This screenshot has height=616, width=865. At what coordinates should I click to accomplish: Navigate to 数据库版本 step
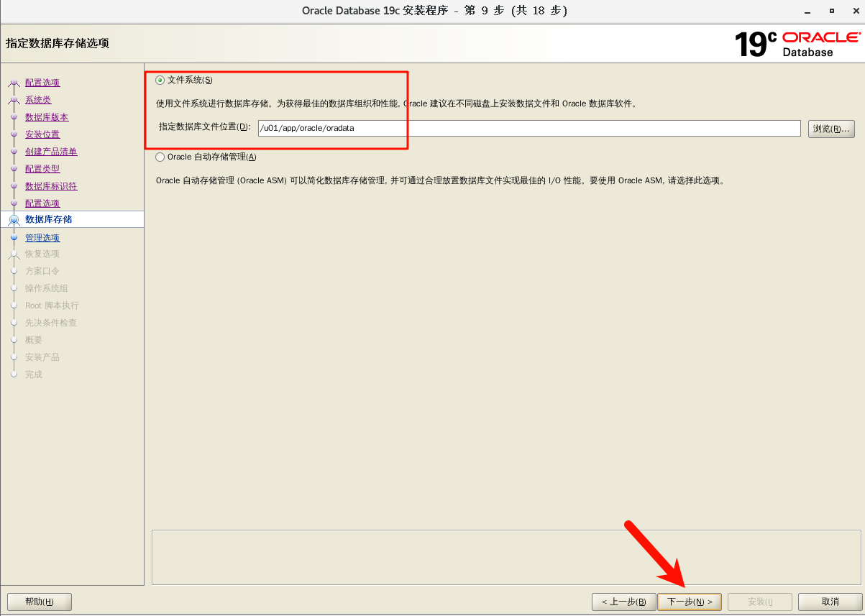pos(47,117)
